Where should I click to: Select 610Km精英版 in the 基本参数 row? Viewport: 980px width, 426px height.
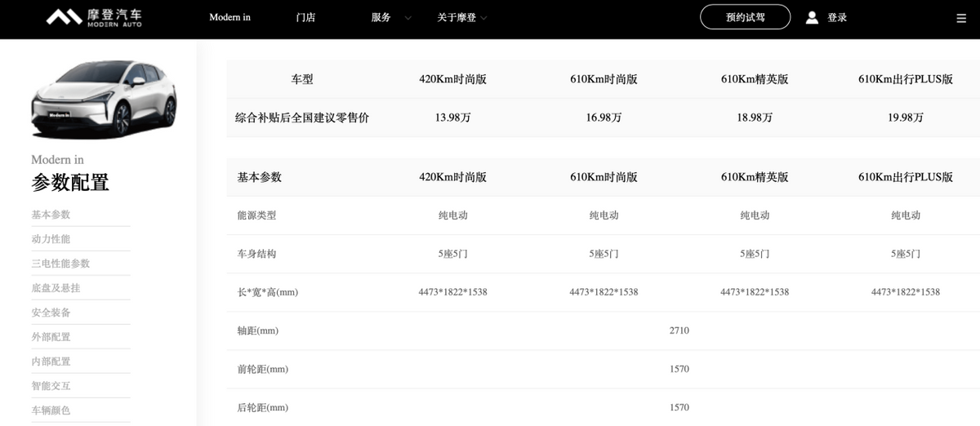755,177
